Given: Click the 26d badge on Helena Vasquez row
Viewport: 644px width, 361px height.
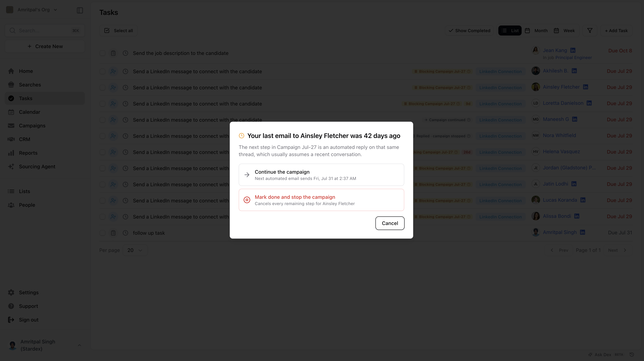Looking at the screenshot, I should 467,152.
